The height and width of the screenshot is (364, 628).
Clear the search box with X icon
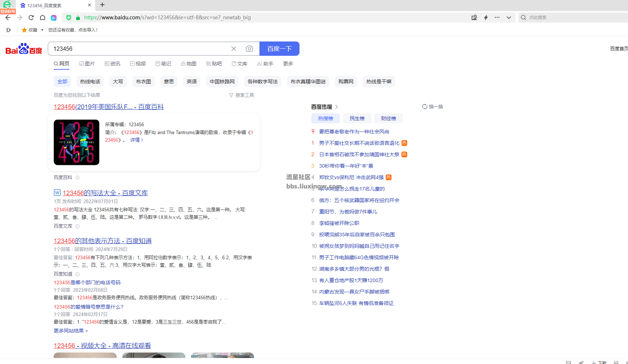coord(234,49)
